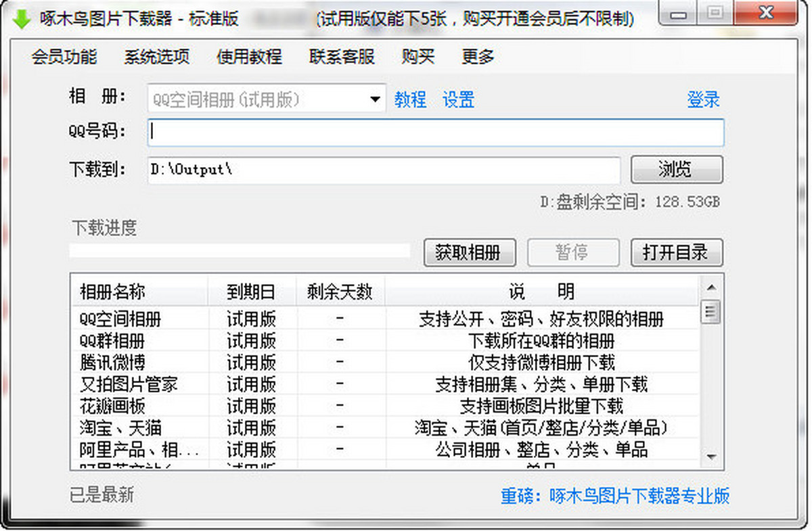
Task: Open the 会员功能 menu
Action: pos(64,57)
